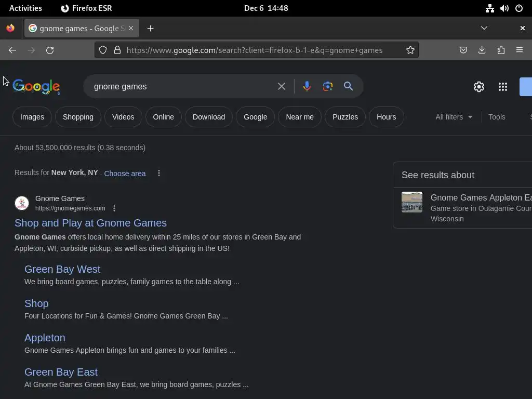Screen dimensions: 532x399
Task: Clear the search box with X
Action: point(281,87)
